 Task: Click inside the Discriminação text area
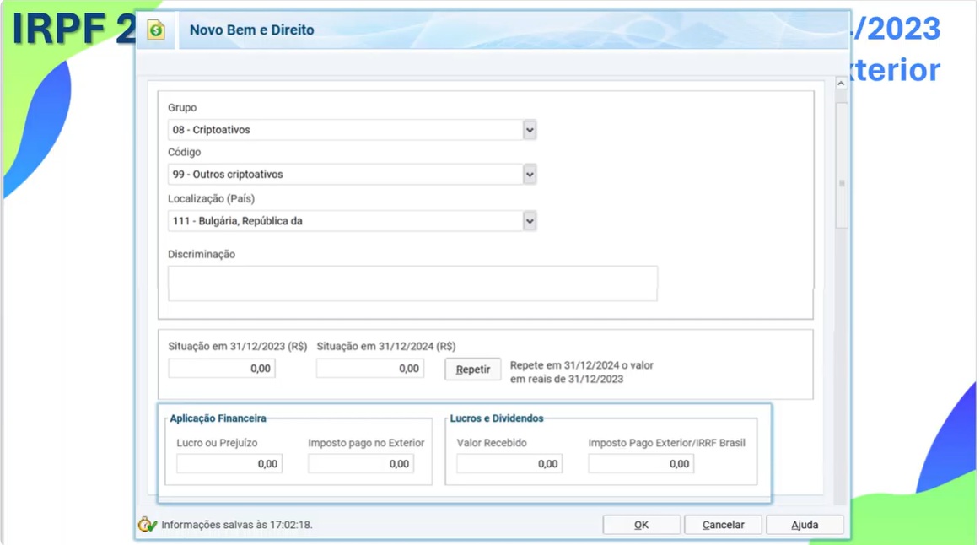point(412,283)
